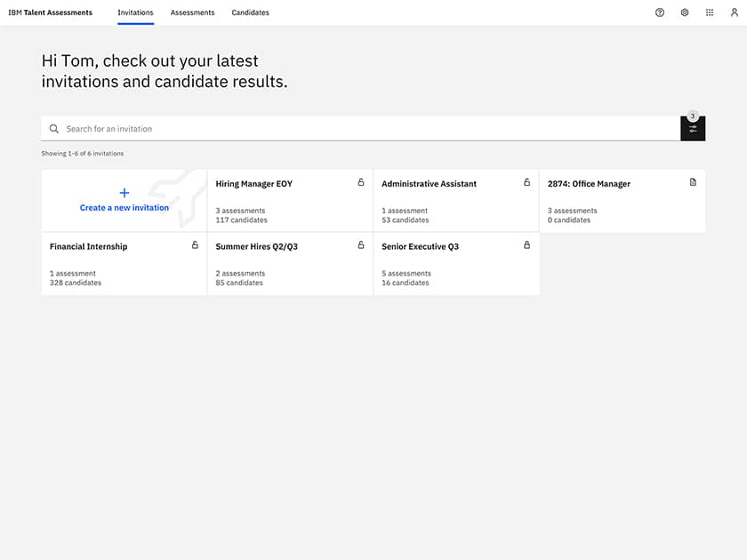Click the lock icon on Hiring Manager EOY

point(360,181)
